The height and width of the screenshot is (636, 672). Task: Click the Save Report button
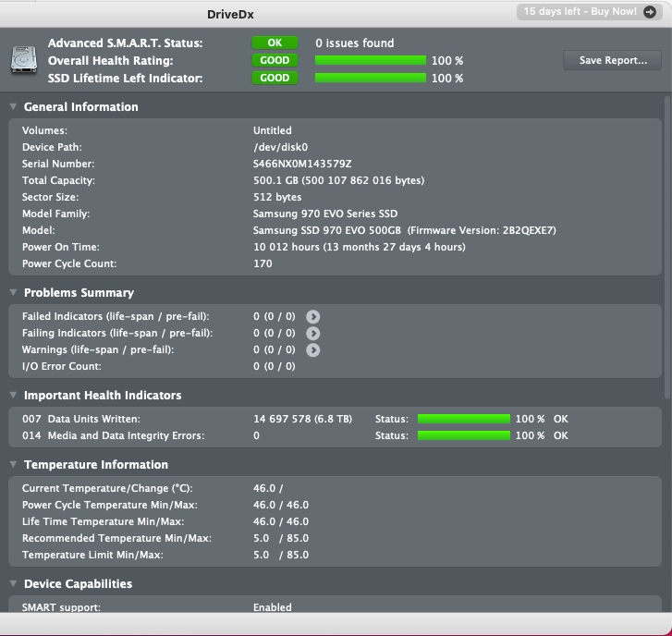613,60
